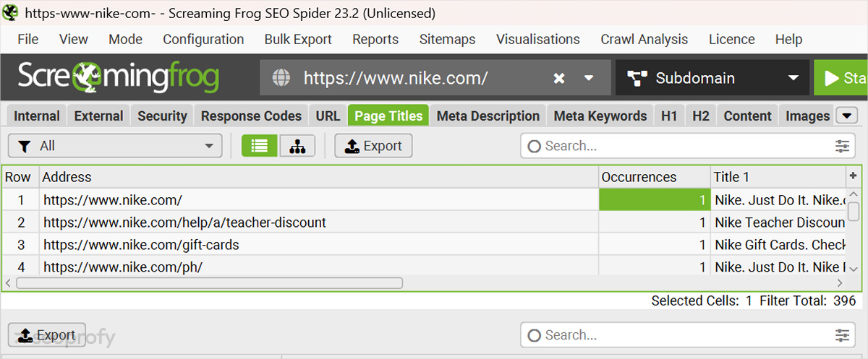
Task: Open the Sitemaps menu
Action: click(448, 40)
